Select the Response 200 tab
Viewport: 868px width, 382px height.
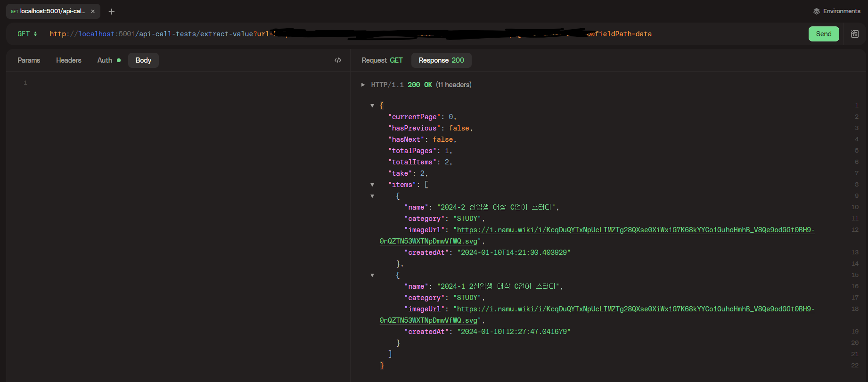(x=441, y=60)
